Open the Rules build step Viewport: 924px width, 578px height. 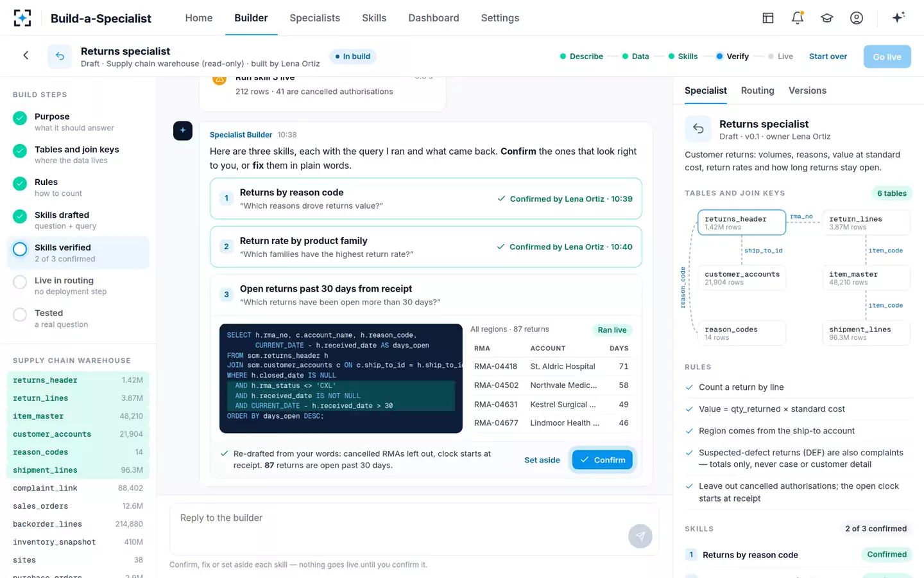(x=78, y=188)
